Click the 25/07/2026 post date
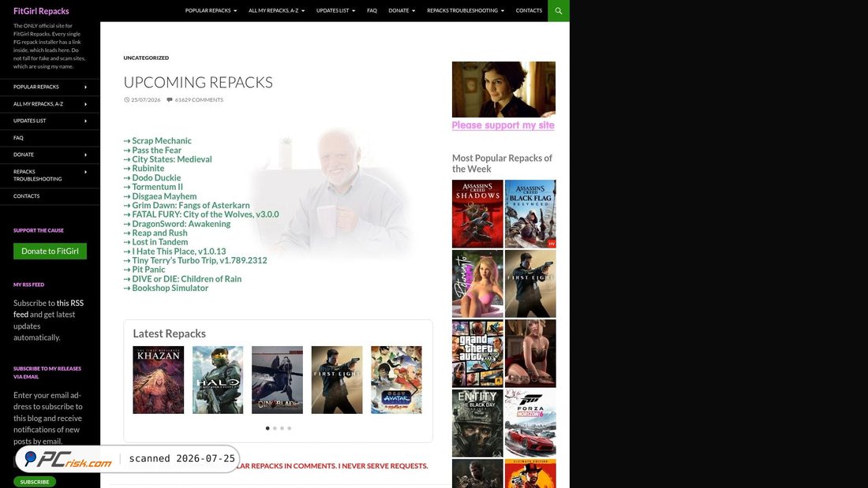Image resolution: width=868 pixels, height=488 pixels. (x=146, y=100)
